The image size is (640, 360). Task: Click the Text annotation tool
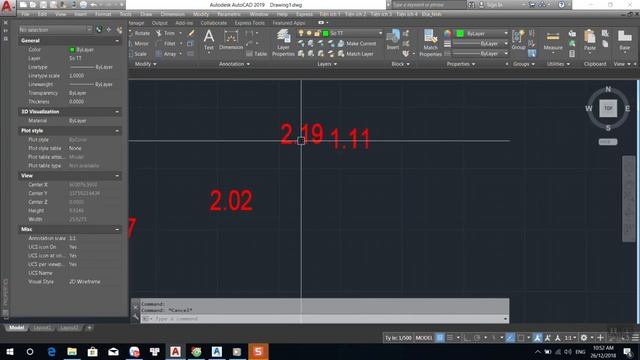tap(209, 40)
